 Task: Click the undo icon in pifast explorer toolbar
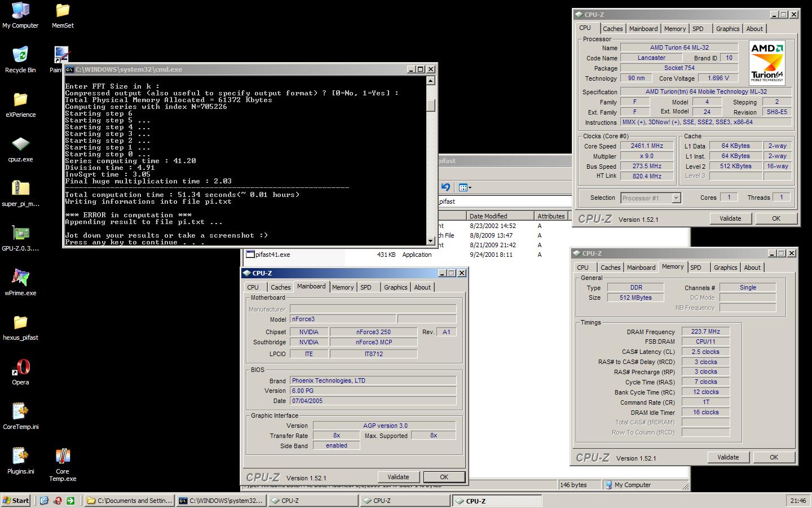[446, 187]
